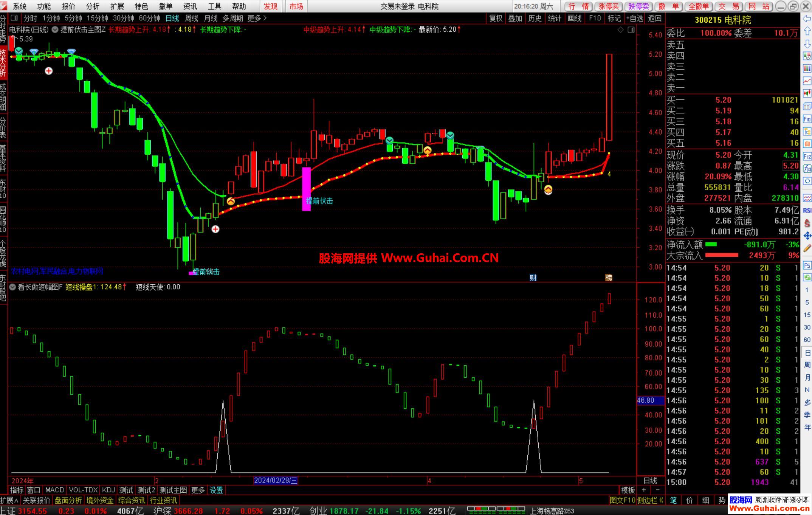Collapse the 侧边栏 sidebar toggle
The image size is (812, 515).
tap(651, 500)
